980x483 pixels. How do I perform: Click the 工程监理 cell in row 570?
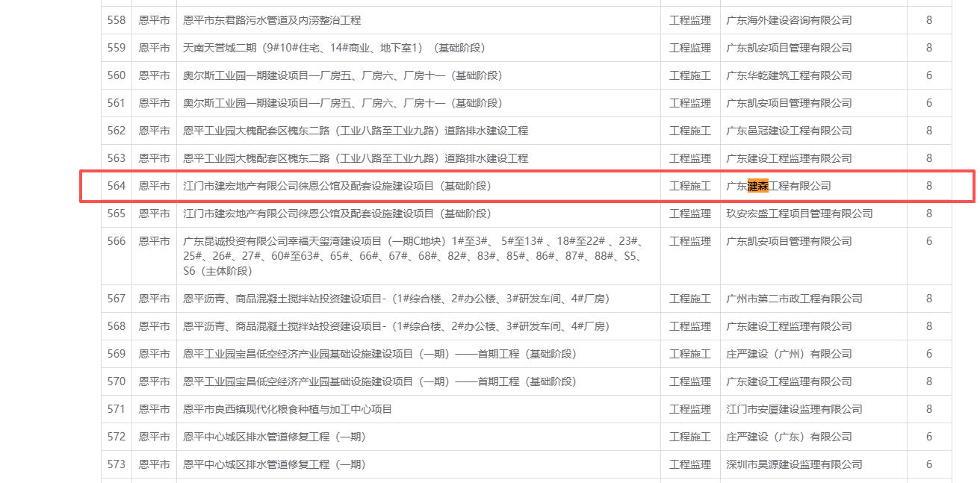[x=689, y=381]
